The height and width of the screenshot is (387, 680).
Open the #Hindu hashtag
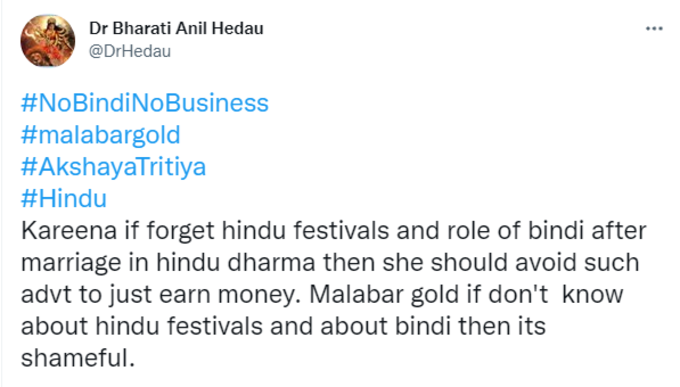[x=64, y=199]
